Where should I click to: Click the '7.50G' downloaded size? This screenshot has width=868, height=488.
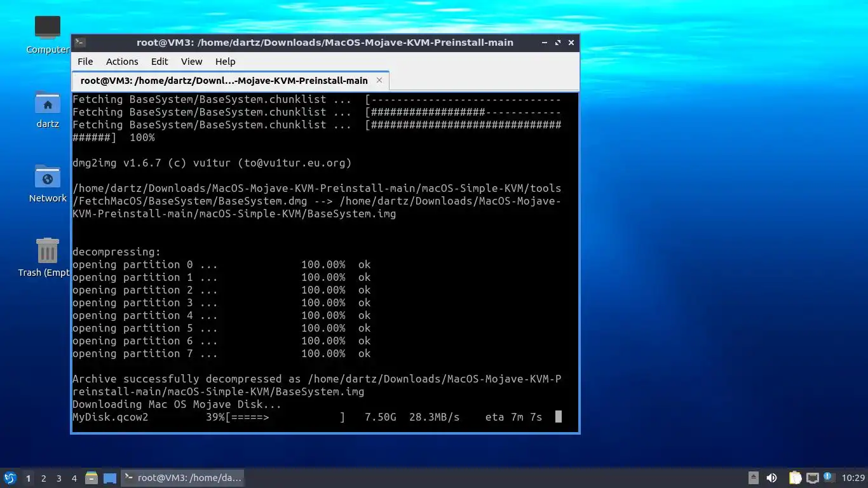tap(380, 417)
